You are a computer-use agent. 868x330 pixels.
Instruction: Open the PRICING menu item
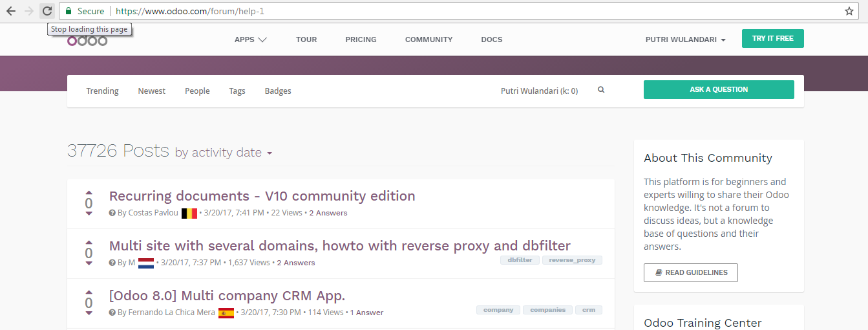[x=361, y=39]
